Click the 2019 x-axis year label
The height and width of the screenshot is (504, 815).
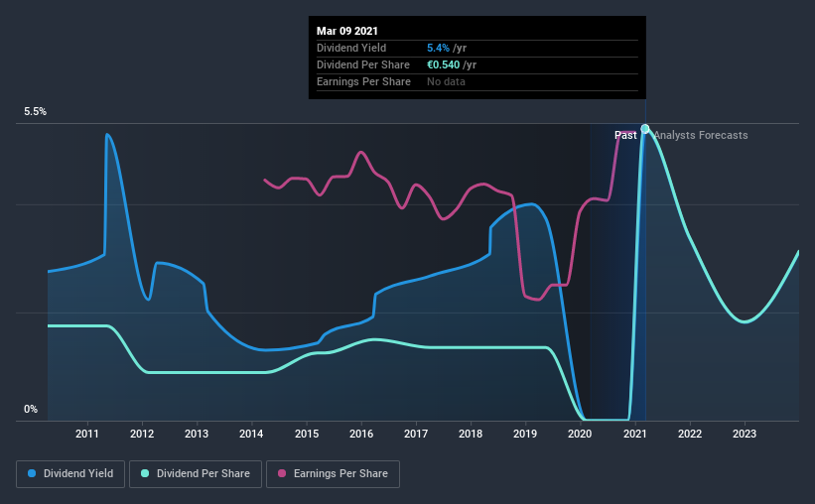click(525, 434)
